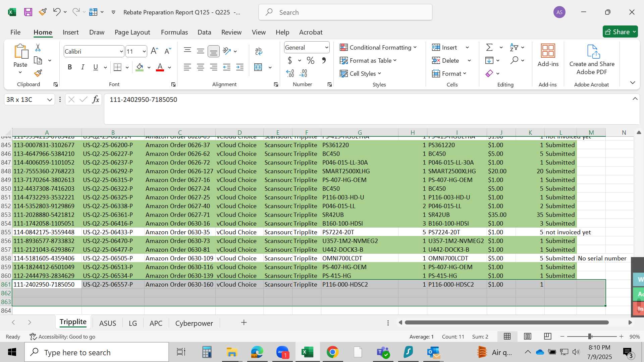This screenshot has height=362, width=644.
Task: Switch to the Formulas ribbon tab
Action: pos(174,32)
